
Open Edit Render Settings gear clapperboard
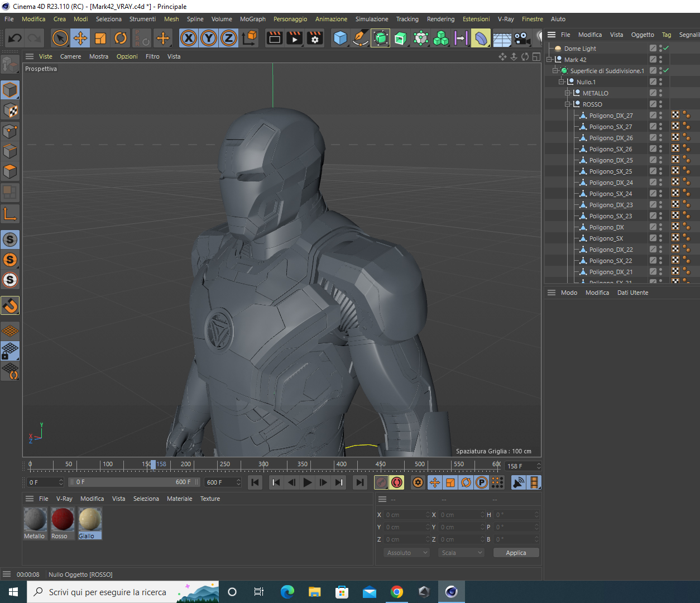pos(315,38)
